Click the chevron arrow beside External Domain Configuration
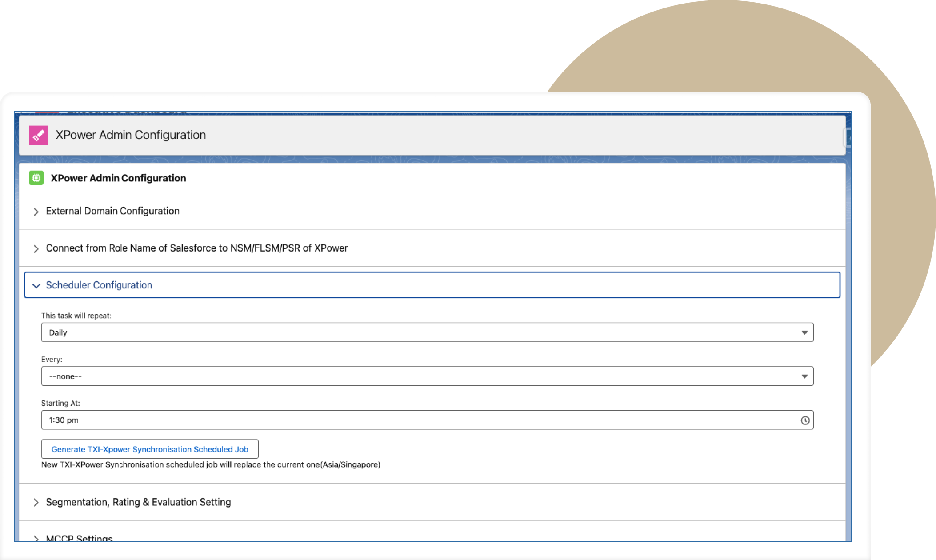Viewport: 936px width, 560px height. pyautogui.click(x=36, y=212)
